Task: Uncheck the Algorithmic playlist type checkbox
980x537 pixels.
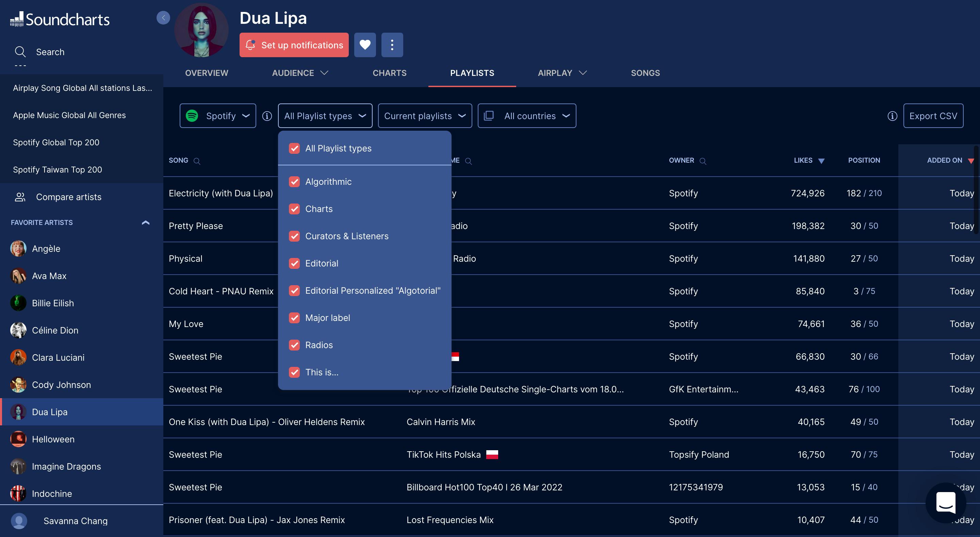Action: pos(294,182)
